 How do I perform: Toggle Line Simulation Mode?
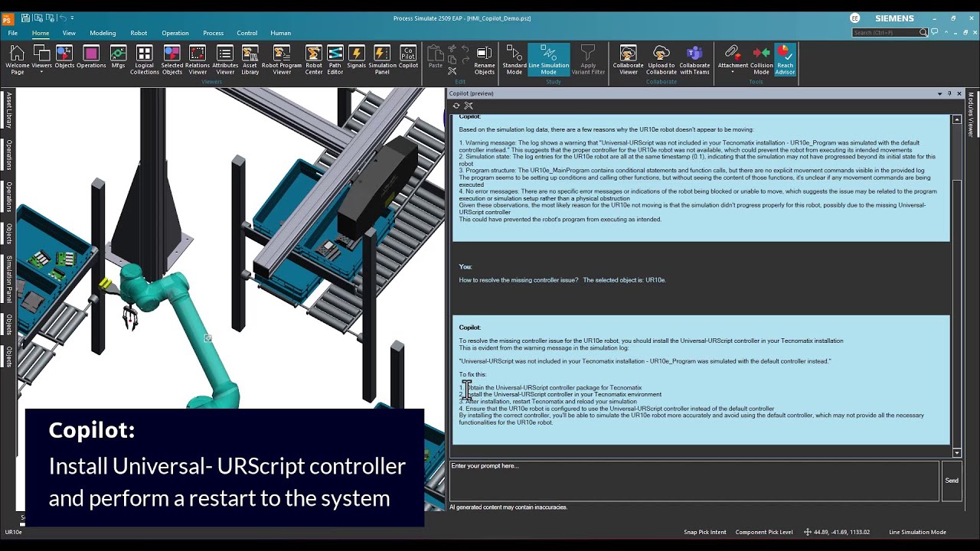(549, 60)
